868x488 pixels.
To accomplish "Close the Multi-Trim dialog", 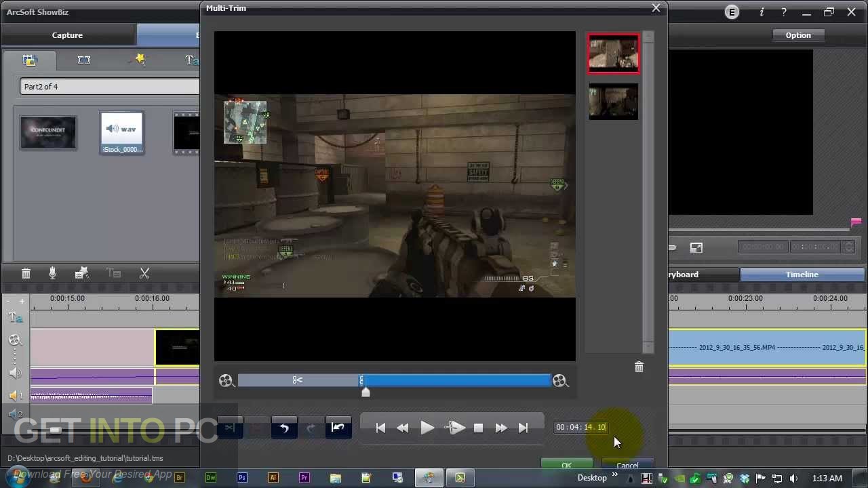I will point(656,8).
